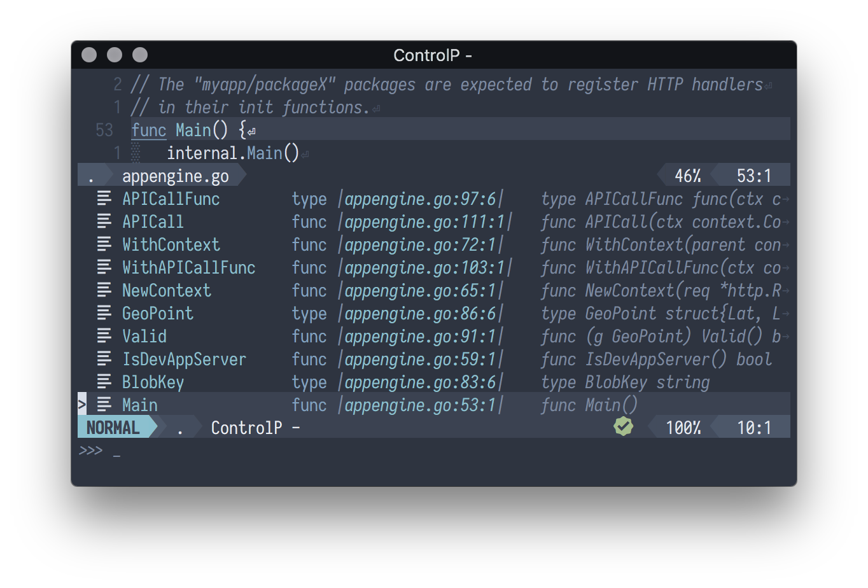Click the tag icon beside BlobKey
This screenshot has width=868, height=588.
click(x=104, y=382)
